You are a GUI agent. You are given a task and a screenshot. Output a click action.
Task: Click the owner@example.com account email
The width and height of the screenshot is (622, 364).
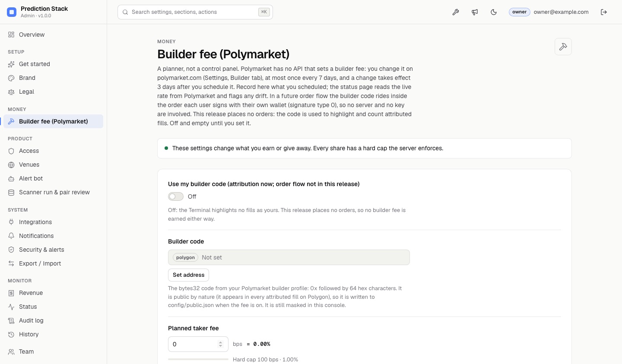pyautogui.click(x=561, y=12)
